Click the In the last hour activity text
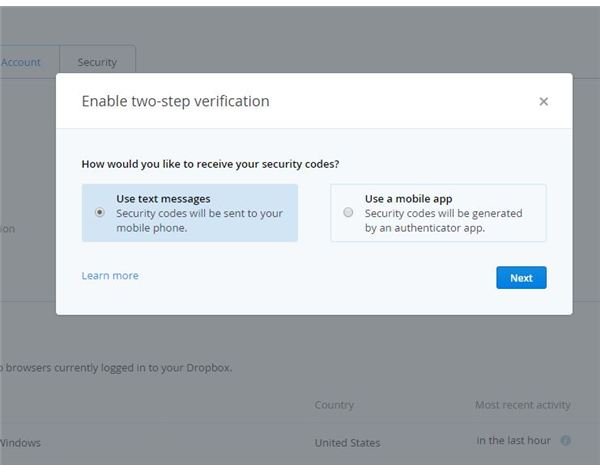The height and width of the screenshot is (472, 600). point(514,441)
